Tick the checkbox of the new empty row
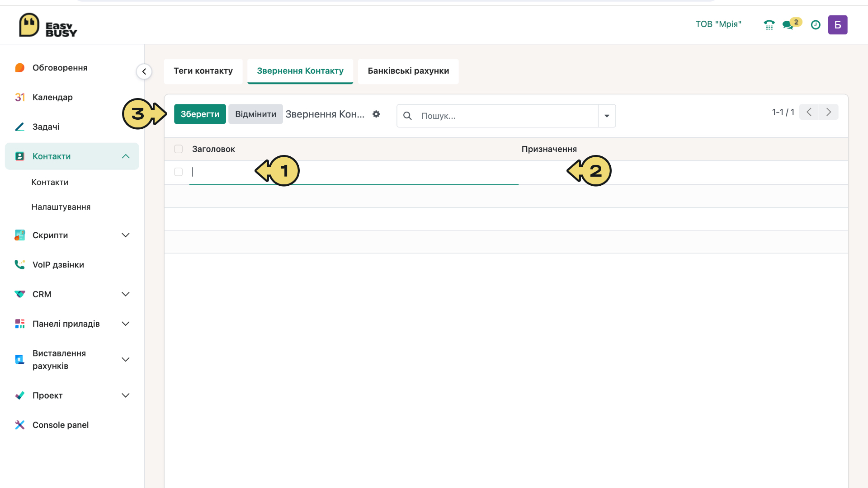The height and width of the screenshot is (488, 868). tap(179, 172)
